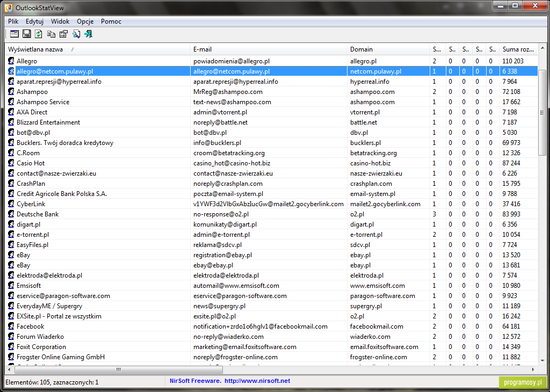The image size is (550, 392).
Task: Select the e-torrent.pl name entry
Action: point(33,234)
